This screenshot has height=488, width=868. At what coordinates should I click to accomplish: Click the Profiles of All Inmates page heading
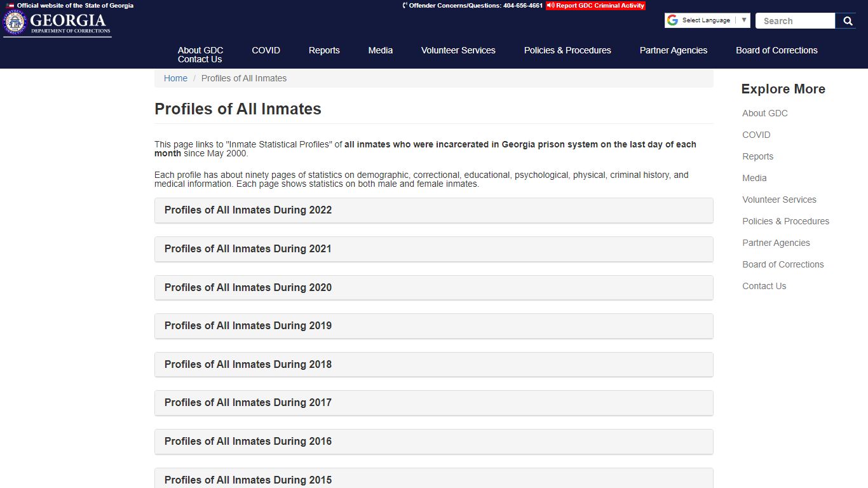point(238,109)
